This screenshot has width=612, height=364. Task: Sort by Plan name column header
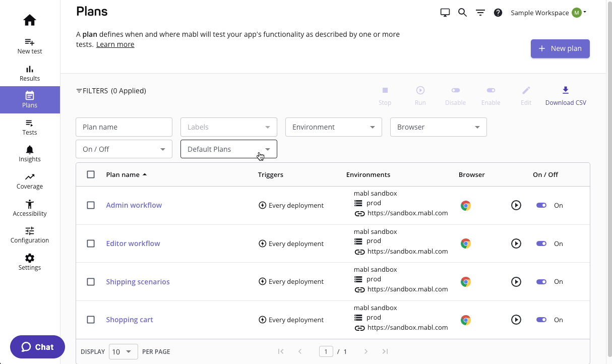pyautogui.click(x=127, y=174)
